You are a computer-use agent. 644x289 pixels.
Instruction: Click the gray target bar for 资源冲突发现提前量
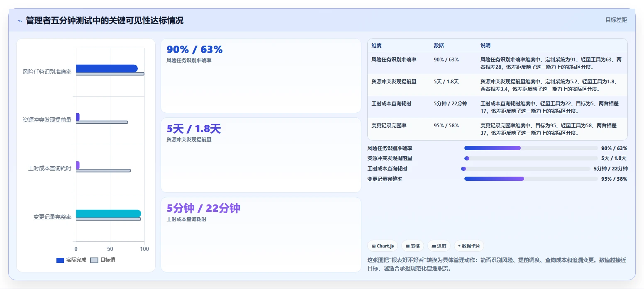pos(102,122)
